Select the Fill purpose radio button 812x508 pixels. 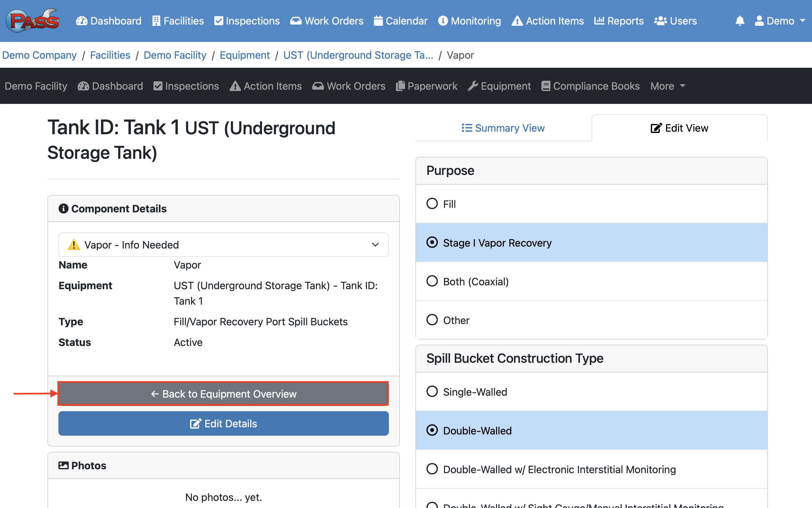point(432,204)
